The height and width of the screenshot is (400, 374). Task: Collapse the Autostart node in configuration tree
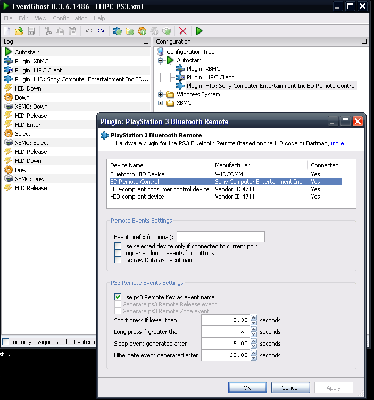pos(161,60)
